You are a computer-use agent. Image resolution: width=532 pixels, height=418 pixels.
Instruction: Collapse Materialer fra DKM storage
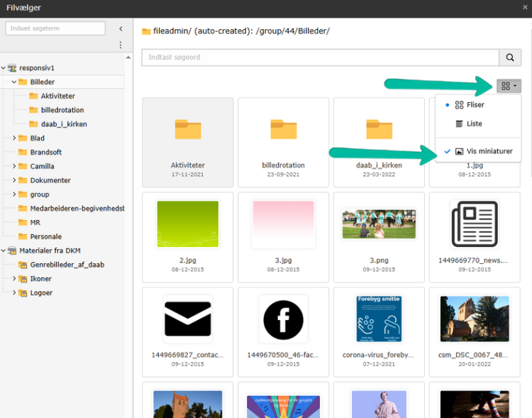pyautogui.click(x=4, y=251)
